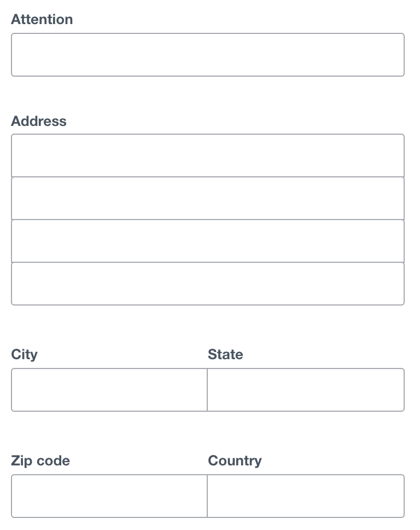Click the fourth Address line field
420x530 pixels.
[208, 283]
